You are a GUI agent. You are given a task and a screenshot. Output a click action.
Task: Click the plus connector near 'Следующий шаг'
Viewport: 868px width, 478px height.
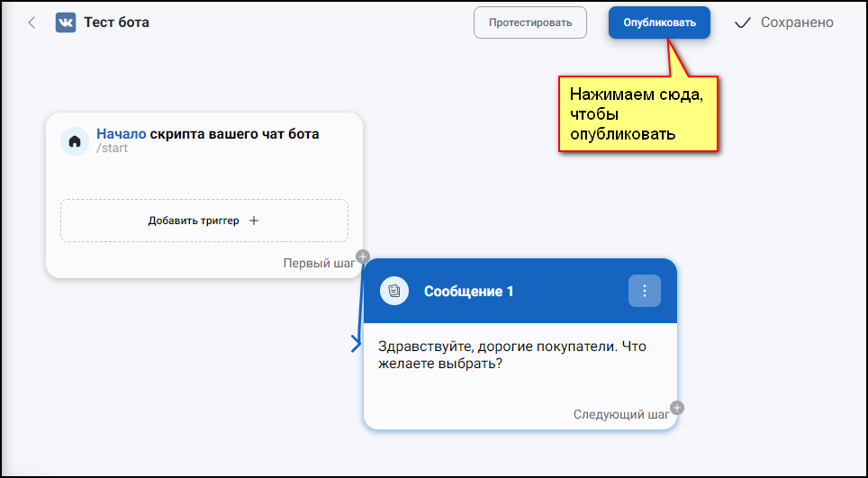[677, 408]
